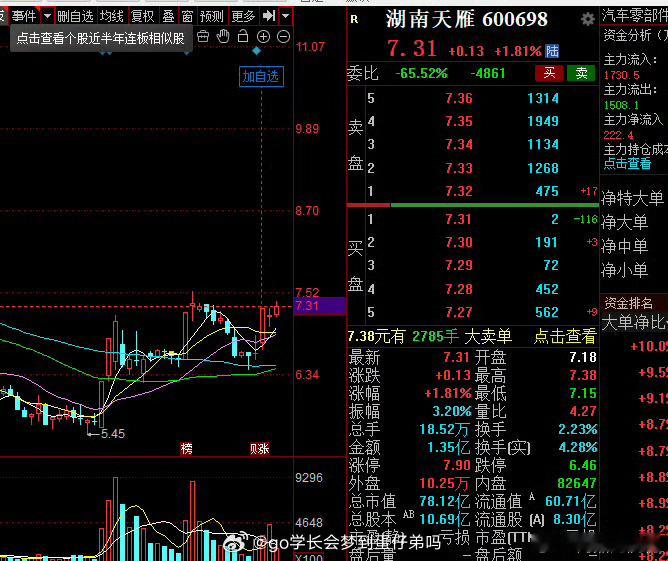Click the 5.45 low price label on chart
The height and width of the screenshot is (561, 668).
[x=113, y=434]
